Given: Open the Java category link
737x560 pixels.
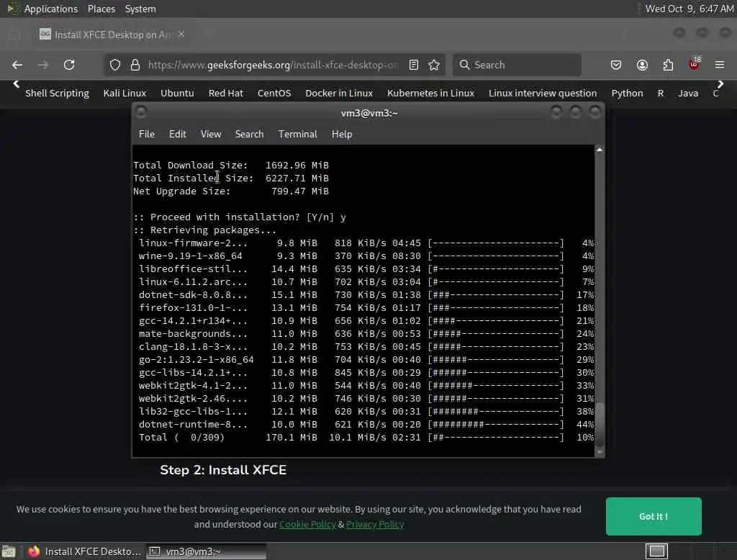Looking at the screenshot, I should click(x=687, y=93).
